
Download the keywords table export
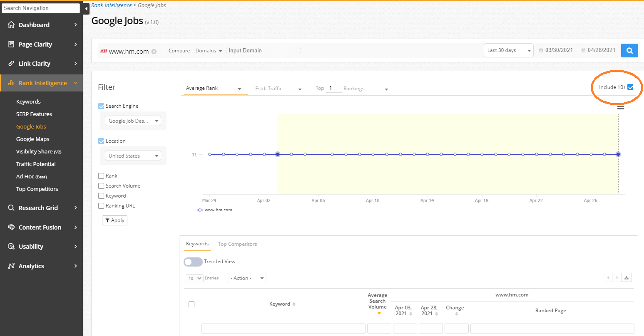click(x=627, y=278)
